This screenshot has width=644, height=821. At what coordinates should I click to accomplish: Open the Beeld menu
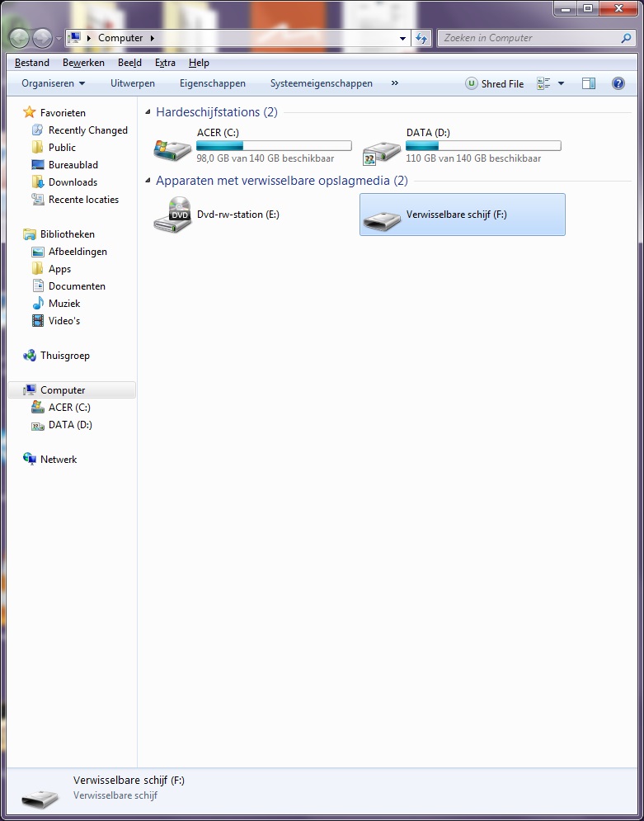click(129, 63)
